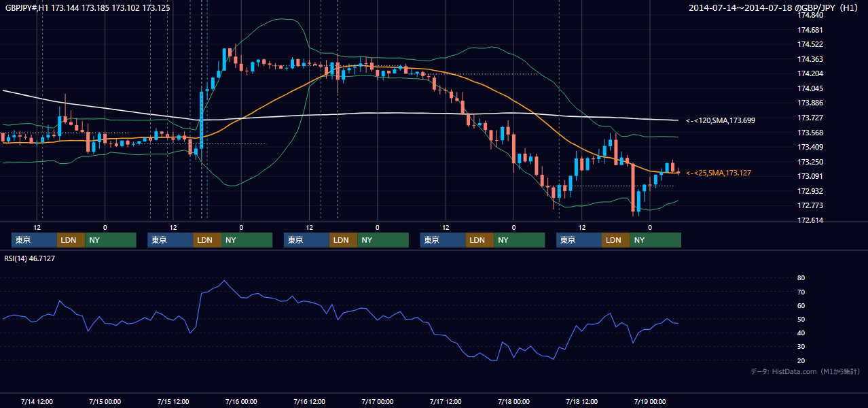Select the 7/17 12:00 time axis label
The width and height of the screenshot is (868, 408).
click(446, 401)
